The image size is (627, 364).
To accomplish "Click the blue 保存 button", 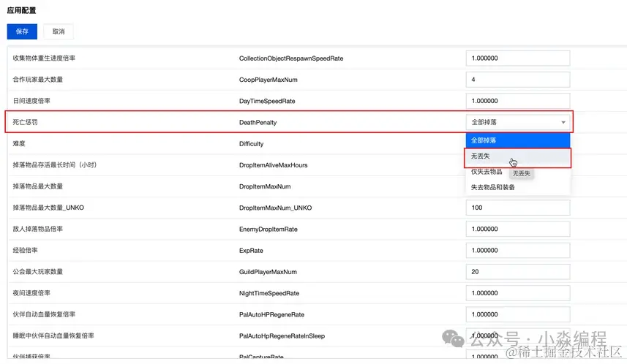I will tap(22, 31).
